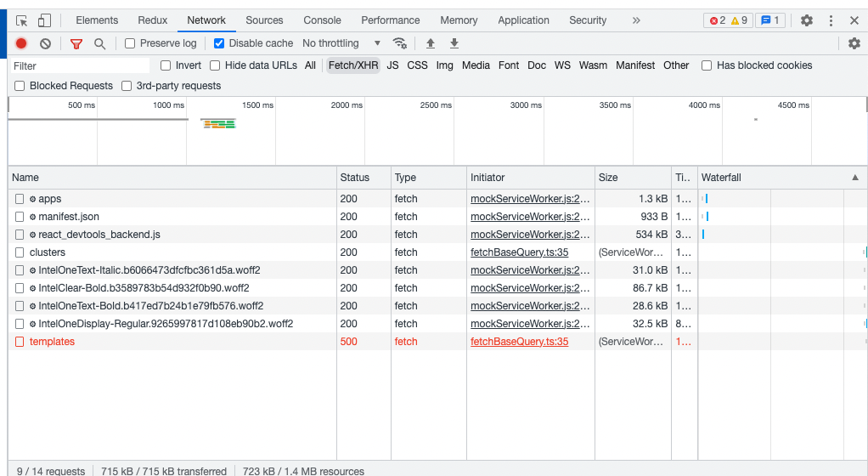Expand the more tabs chevron

tap(636, 20)
